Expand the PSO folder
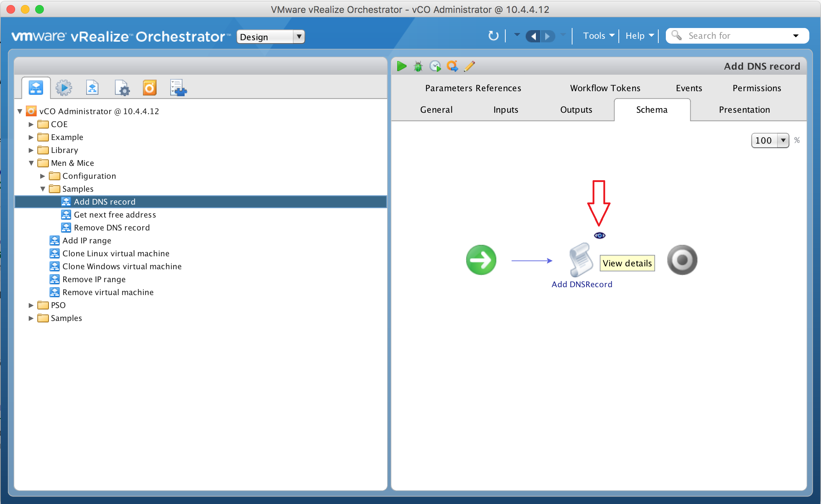Viewport: 821px width, 504px height. [31, 305]
